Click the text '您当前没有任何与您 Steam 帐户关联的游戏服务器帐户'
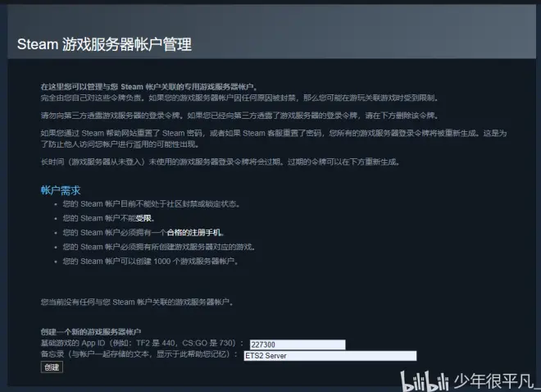Screen dimensions: 541x392 [137, 303]
